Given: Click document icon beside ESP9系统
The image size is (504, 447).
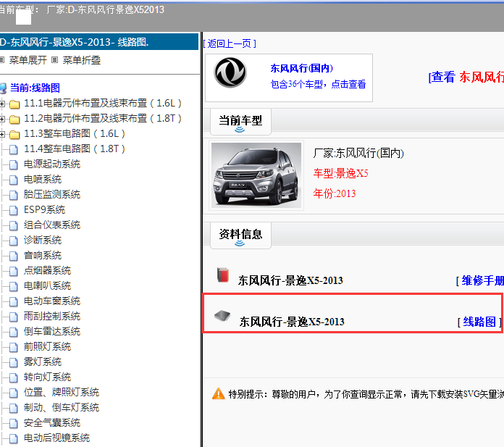Looking at the screenshot, I should point(14,210).
